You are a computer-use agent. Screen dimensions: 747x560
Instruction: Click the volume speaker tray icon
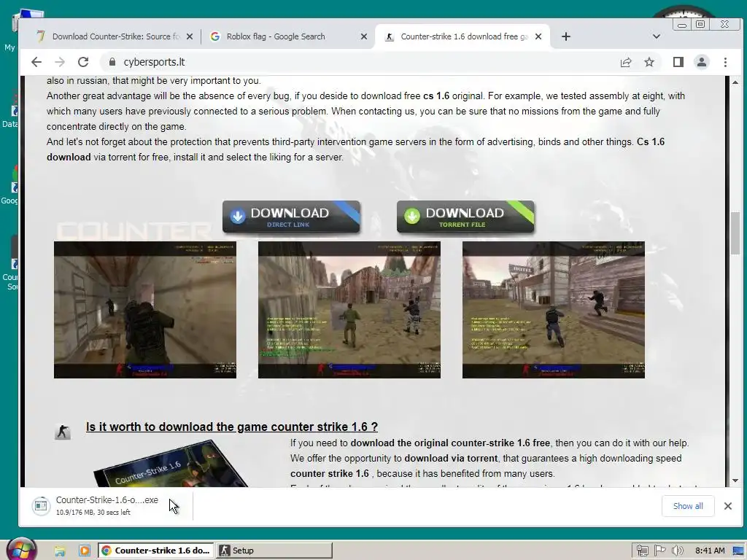(x=677, y=551)
